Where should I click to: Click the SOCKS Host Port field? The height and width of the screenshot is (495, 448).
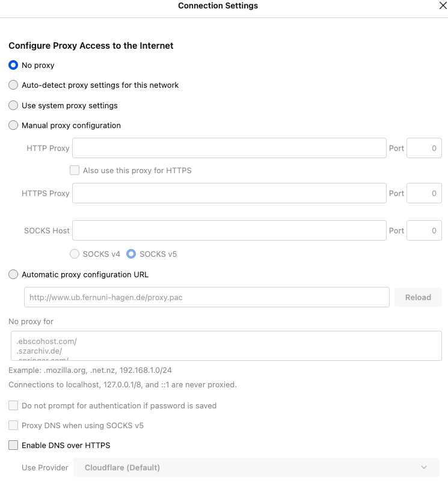(x=424, y=230)
